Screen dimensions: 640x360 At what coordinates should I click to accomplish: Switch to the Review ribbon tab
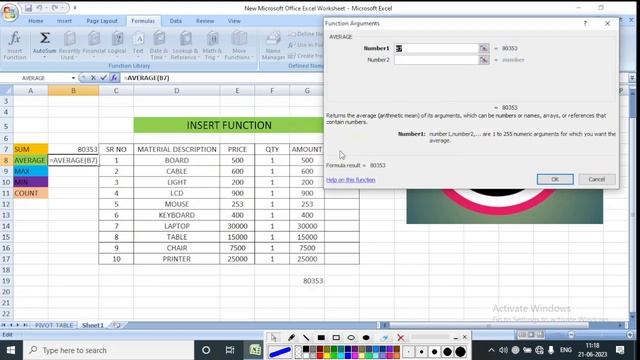(205, 21)
